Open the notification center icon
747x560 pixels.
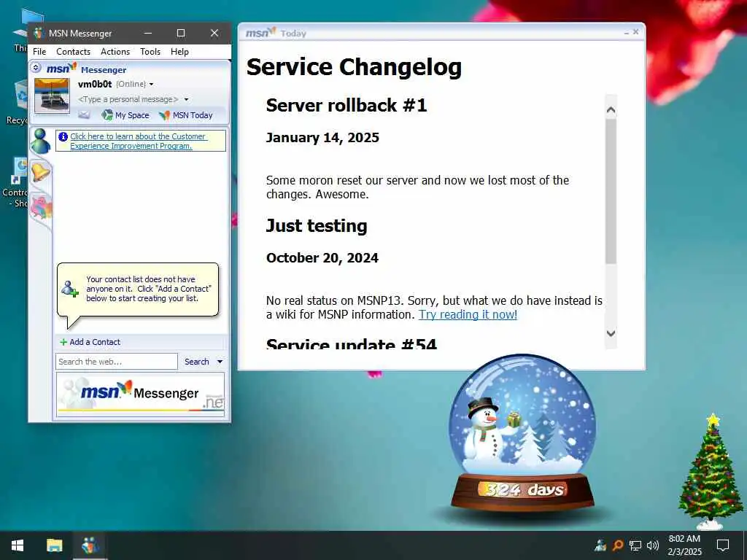pyautogui.click(x=723, y=545)
